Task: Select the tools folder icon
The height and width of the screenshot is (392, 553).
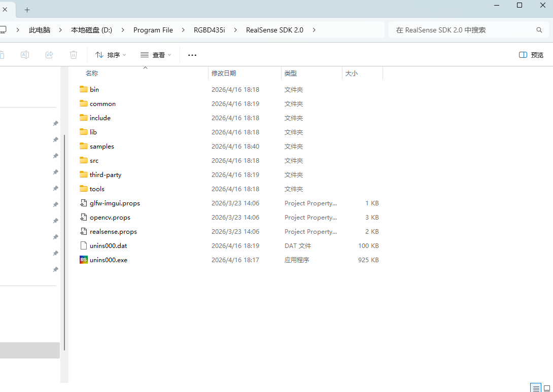Action: pos(84,189)
